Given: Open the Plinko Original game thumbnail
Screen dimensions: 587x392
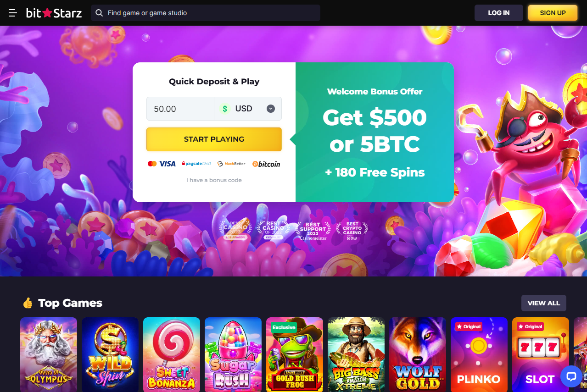Looking at the screenshot, I should [479, 354].
